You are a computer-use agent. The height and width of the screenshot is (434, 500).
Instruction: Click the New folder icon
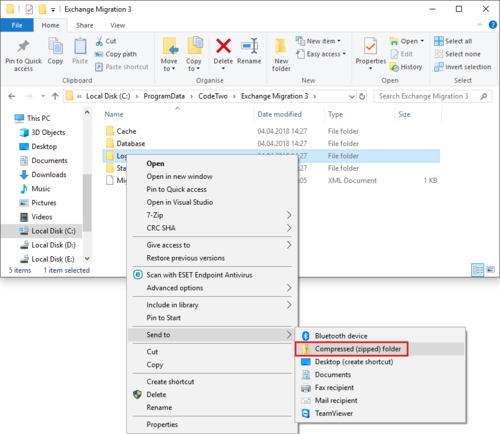(281, 46)
